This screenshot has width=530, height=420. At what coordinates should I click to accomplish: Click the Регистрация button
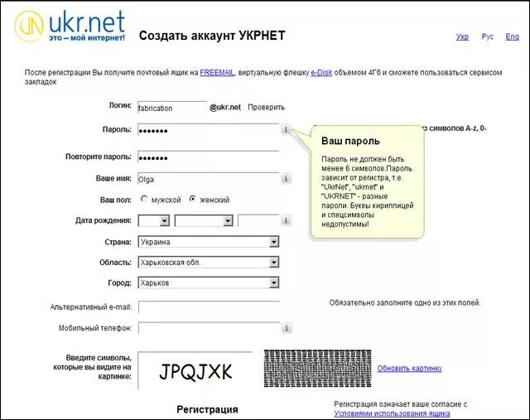[x=207, y=409]
